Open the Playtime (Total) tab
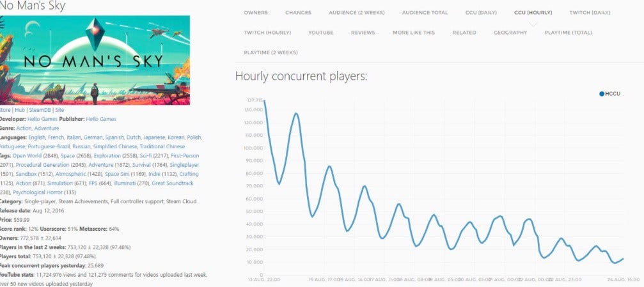 pos(568,33)
